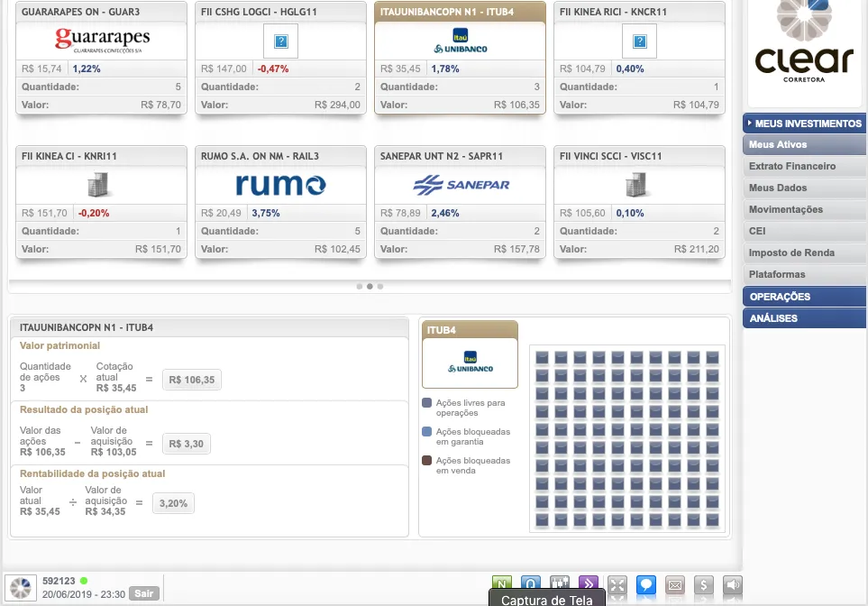
Task: Click the green N icon in bottom toolbar
Action: [x=502, y=584]
